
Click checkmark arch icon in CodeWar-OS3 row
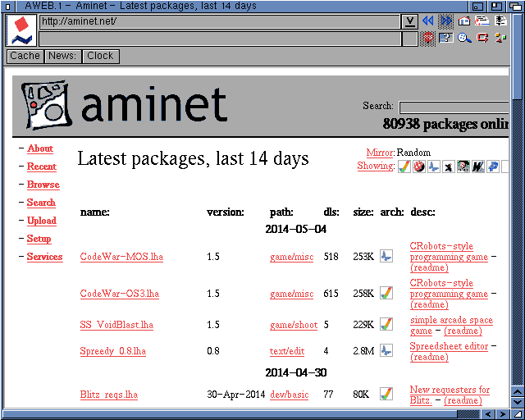click(386, 293)
